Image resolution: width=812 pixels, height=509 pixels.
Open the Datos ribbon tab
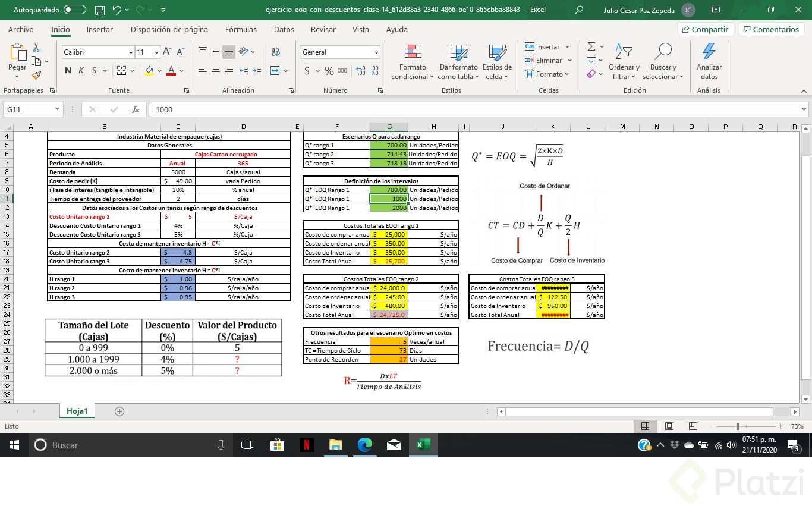284,29
